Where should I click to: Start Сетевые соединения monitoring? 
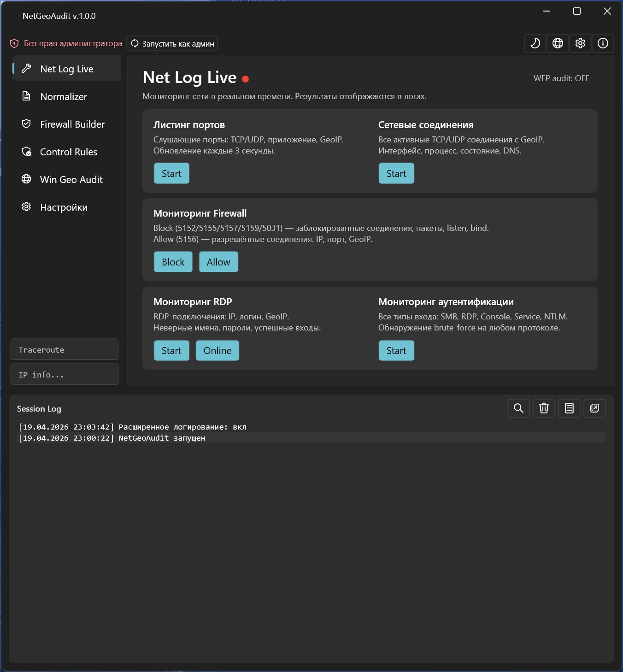click(x=396, y=173)
